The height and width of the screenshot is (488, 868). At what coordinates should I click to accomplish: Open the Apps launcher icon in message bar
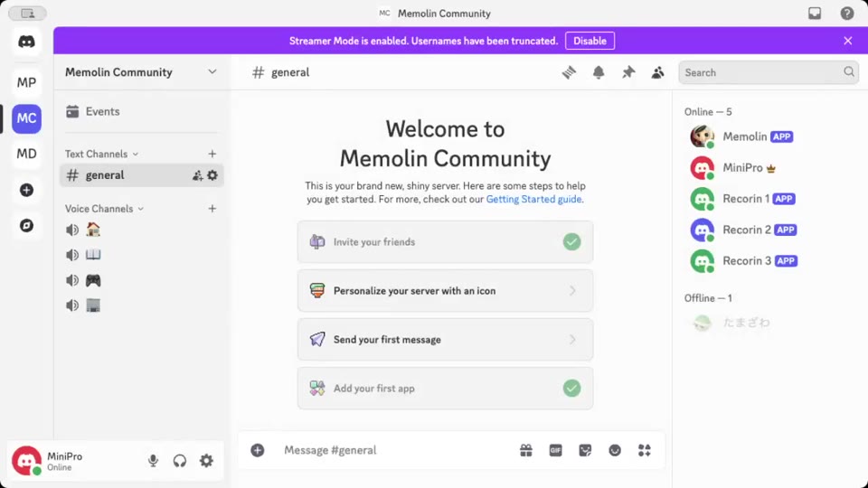coord(644,450)
